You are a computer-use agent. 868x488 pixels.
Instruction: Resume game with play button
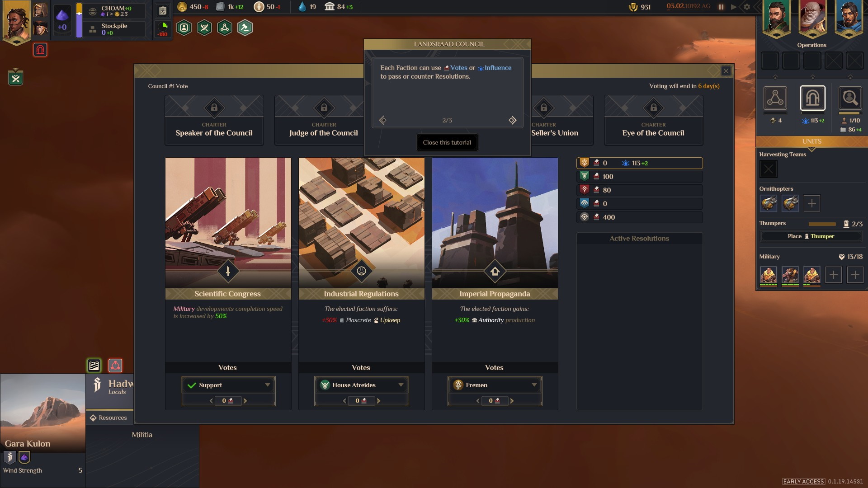(733, 7)
